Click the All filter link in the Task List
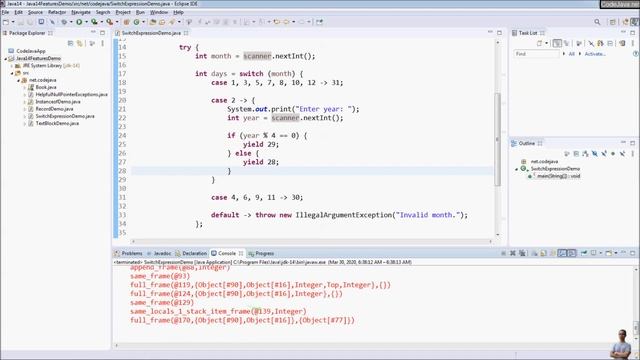This screenshot has height=360, width=640. 571,54
